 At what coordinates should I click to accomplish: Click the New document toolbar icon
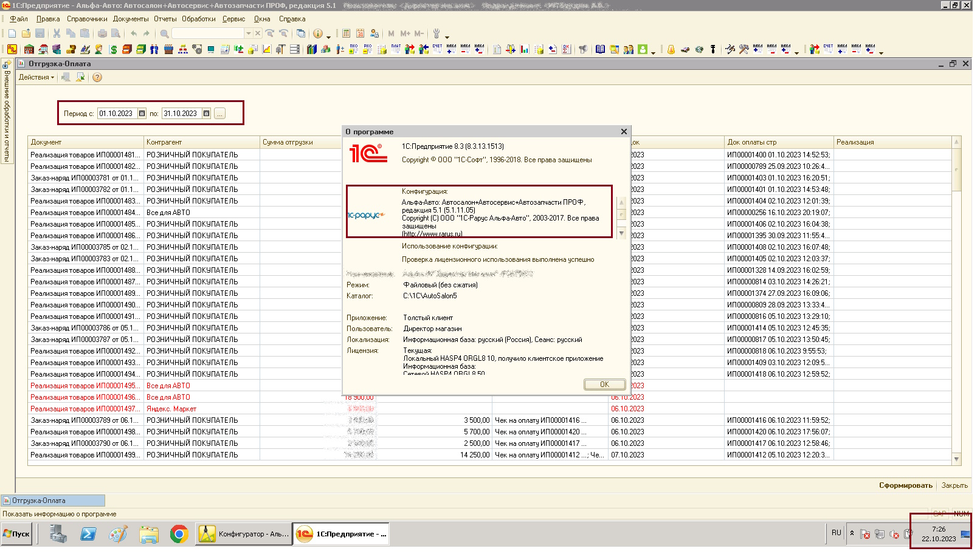[x=12, y=33]
